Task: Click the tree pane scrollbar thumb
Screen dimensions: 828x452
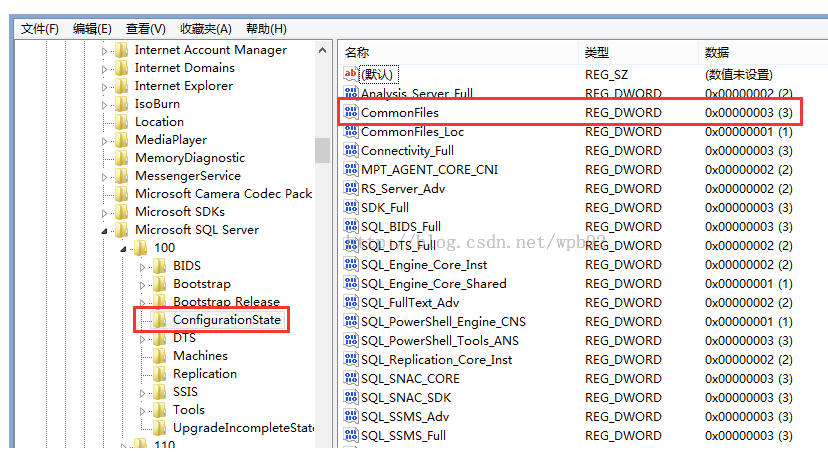Action: pyautogui.click(x=322, y=150)
